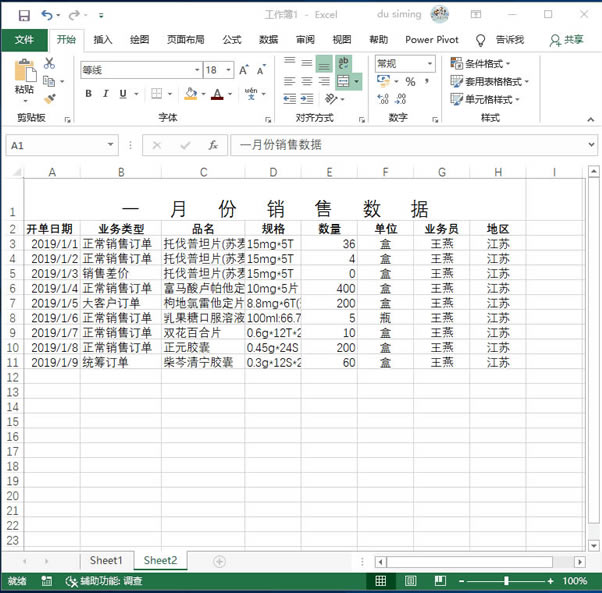Apply accounting number format icon
602x593 pixels.
(384, 81)
